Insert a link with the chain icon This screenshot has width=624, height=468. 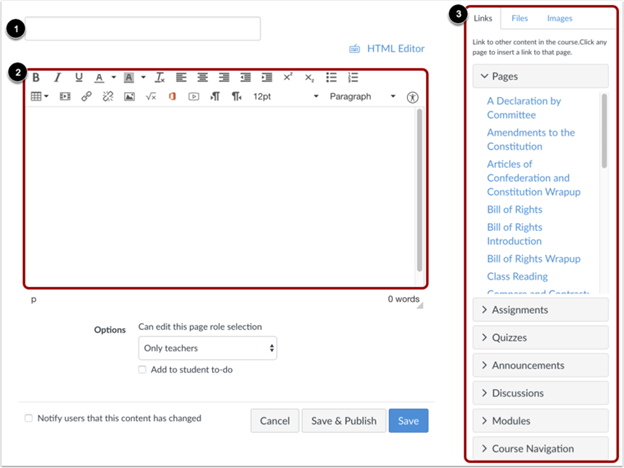coord(86,96)
